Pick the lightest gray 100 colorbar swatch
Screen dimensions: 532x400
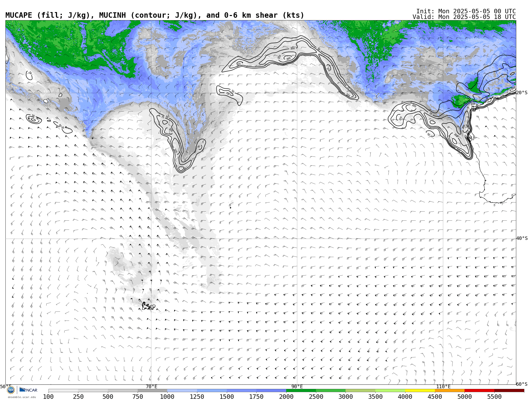point(63,391)
